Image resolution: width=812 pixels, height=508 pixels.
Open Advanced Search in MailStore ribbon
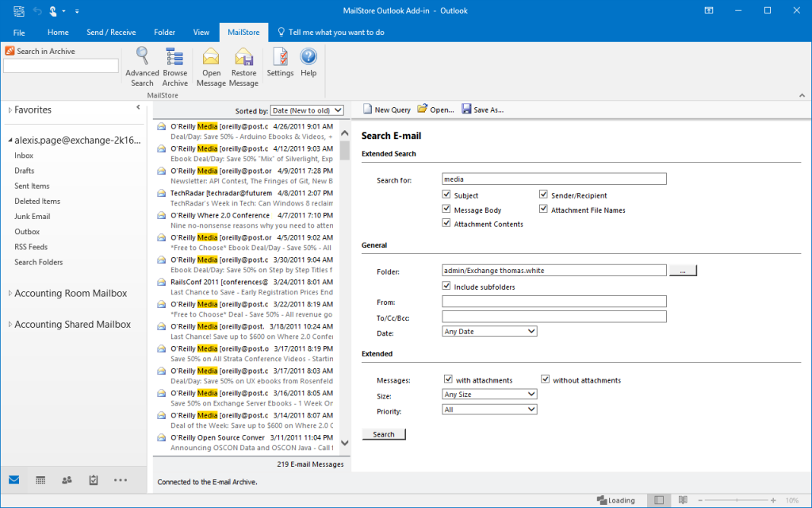(142, 67)
